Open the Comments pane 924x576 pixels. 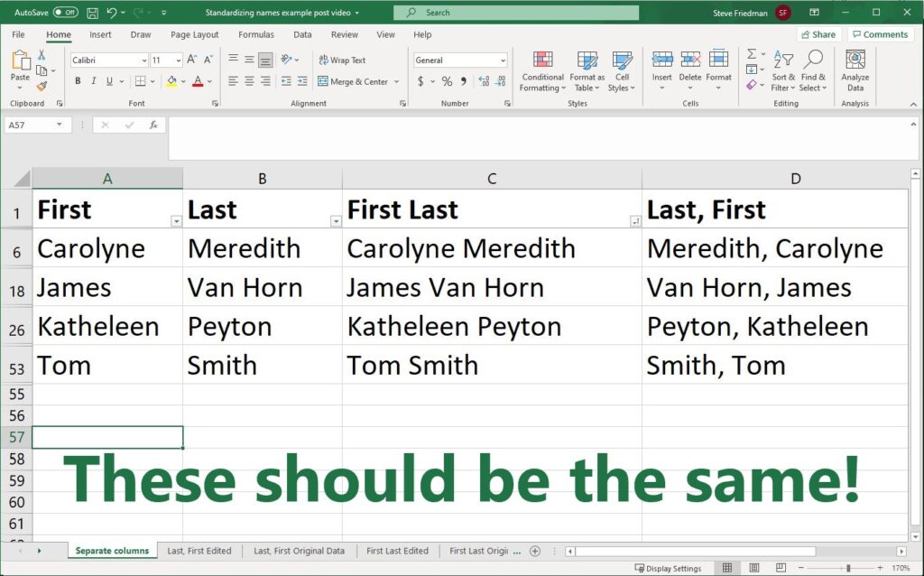[879, 33]
